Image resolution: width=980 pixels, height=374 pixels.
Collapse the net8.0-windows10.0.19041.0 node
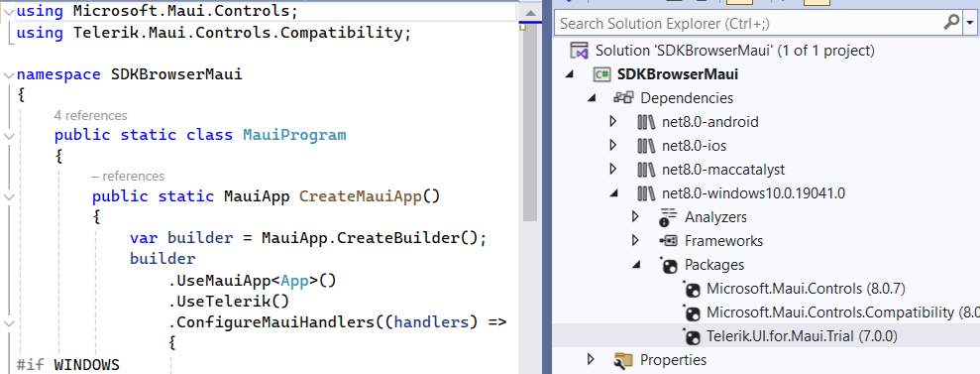(613, 193)
